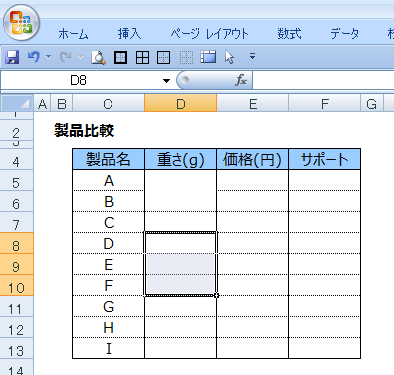Switch to ページ レイアウト tab
The height and width of the screenshot is (375, 394).
210,34
